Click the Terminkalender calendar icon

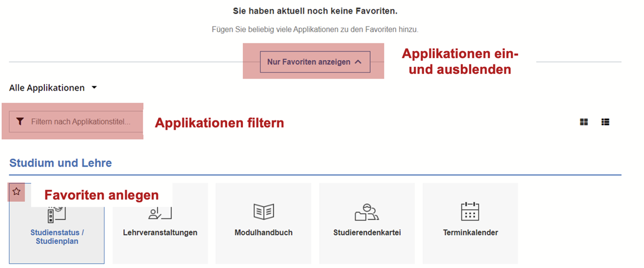pos(470,212)
